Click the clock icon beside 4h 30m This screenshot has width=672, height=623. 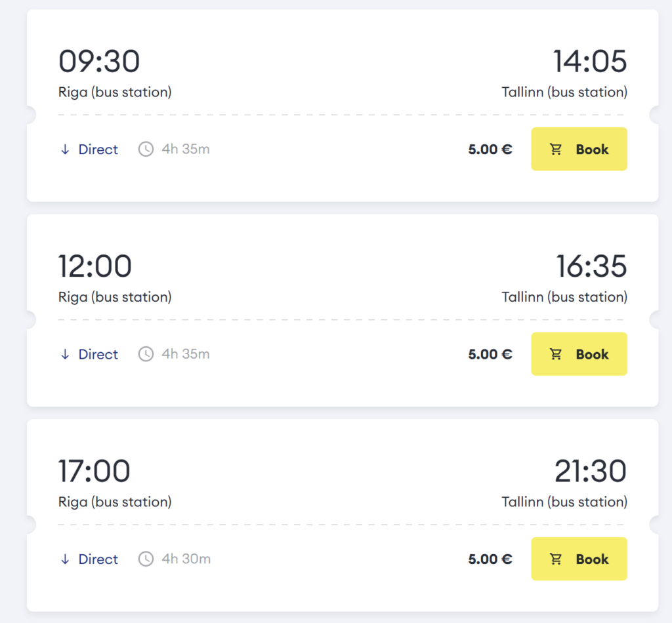(x=146, y=559)
